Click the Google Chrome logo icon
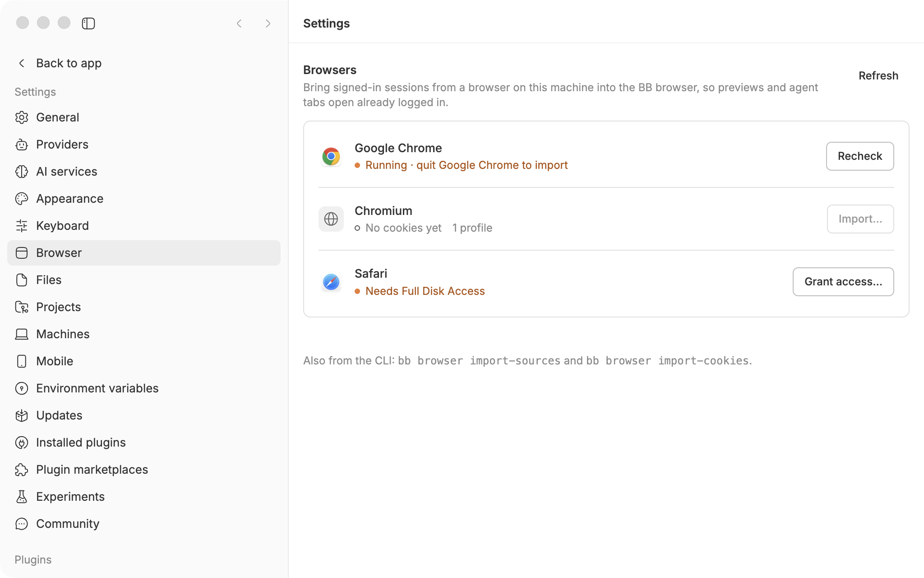This screenshot has width=924, height=578. tap(331, 156)
